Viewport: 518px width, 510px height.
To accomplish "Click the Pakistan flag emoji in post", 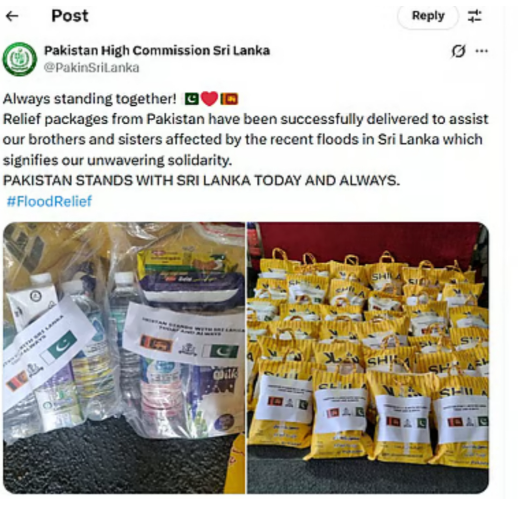I will pyautogui.click(x=192, y=99).
